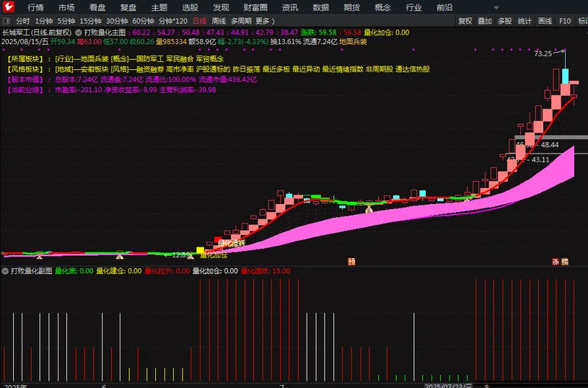The width and height of the screenshot is (588, 388).
Task: Open indicator menu icon beside 打败量化副图
Action: [x=5, y=271]
